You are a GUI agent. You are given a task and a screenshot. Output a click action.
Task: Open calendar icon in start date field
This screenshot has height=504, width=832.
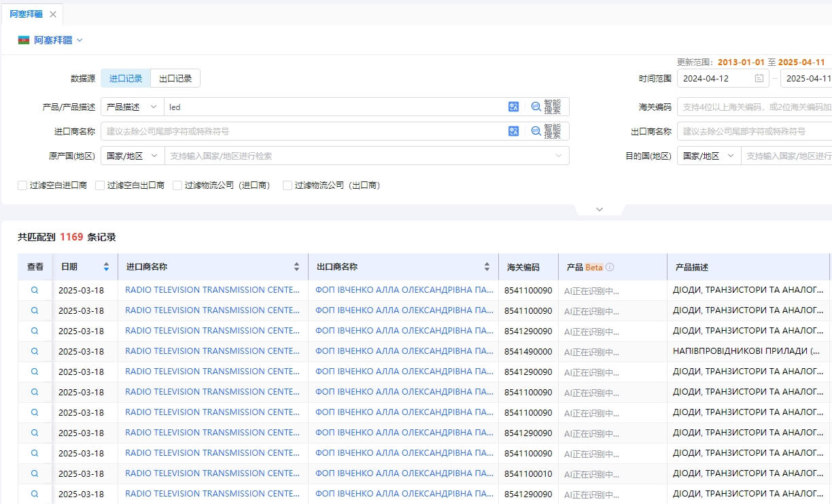click(759, 79)
